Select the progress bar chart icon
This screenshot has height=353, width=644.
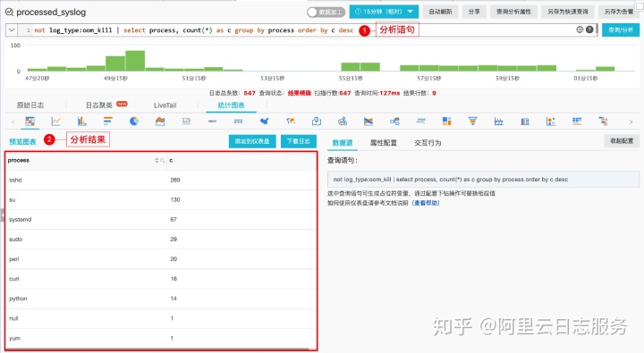212,121
